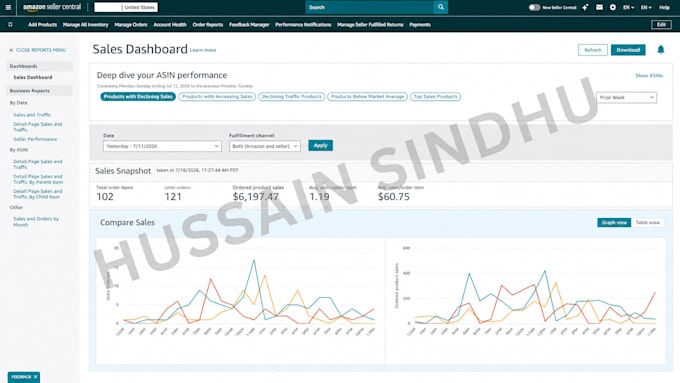Open the second EN language dropdown

[646, 7]
